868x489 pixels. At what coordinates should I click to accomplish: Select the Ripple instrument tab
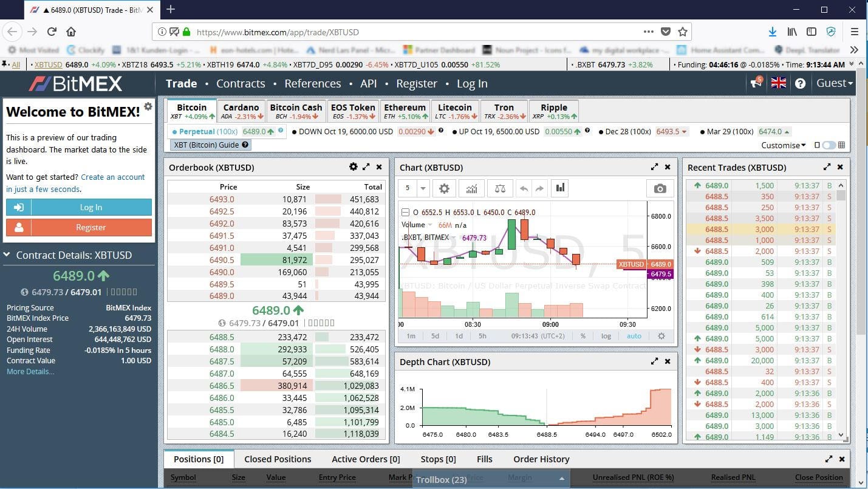pos(554,111)
